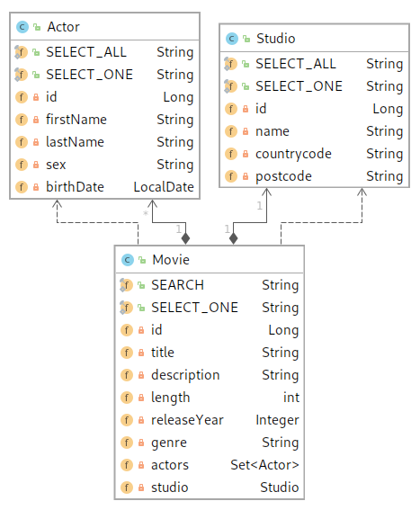This screenshot has height=510, width=420.
Task: Click the LocalDate type of birthDate
Action: click(x=164, y=187)
